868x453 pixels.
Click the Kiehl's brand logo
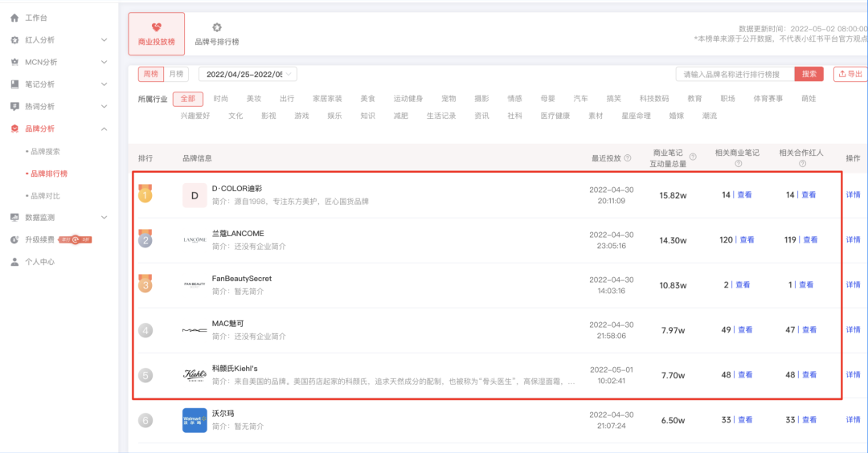pyautogui.click(x=194, y=375)
